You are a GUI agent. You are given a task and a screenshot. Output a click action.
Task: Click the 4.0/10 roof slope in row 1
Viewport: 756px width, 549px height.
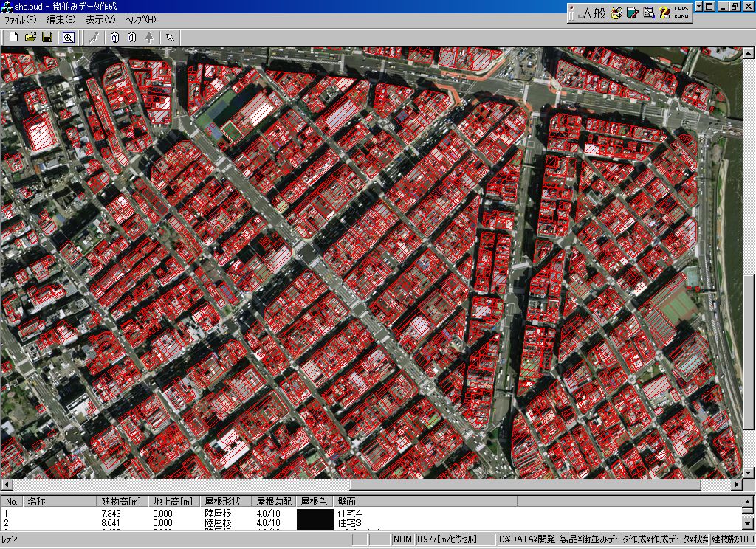tap(268, 514)
